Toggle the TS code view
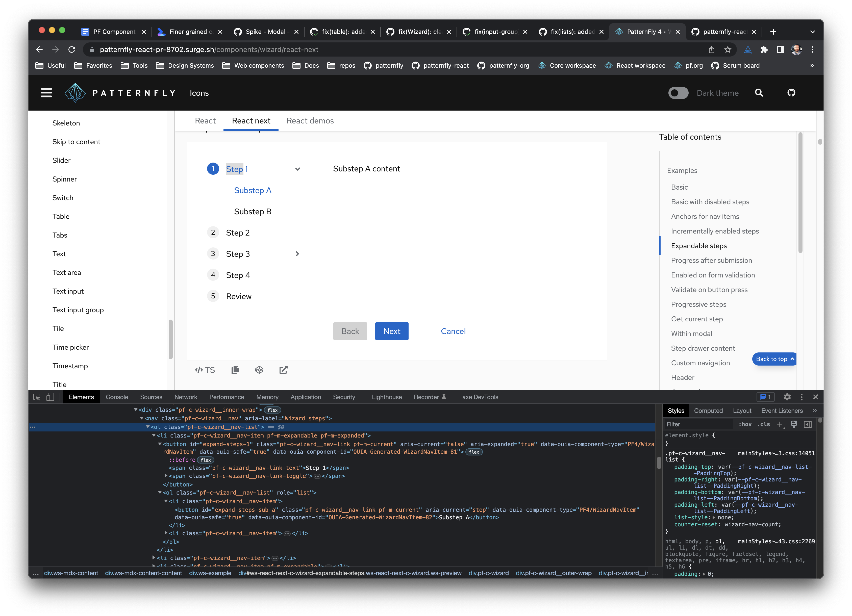This screenshot has width=852, height=616. [x=205, y=370]
